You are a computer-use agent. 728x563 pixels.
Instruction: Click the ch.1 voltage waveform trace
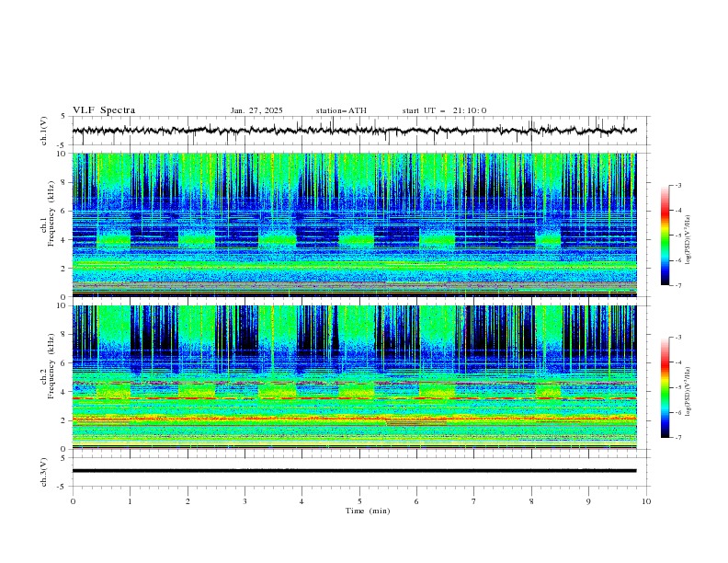(355, 131)
